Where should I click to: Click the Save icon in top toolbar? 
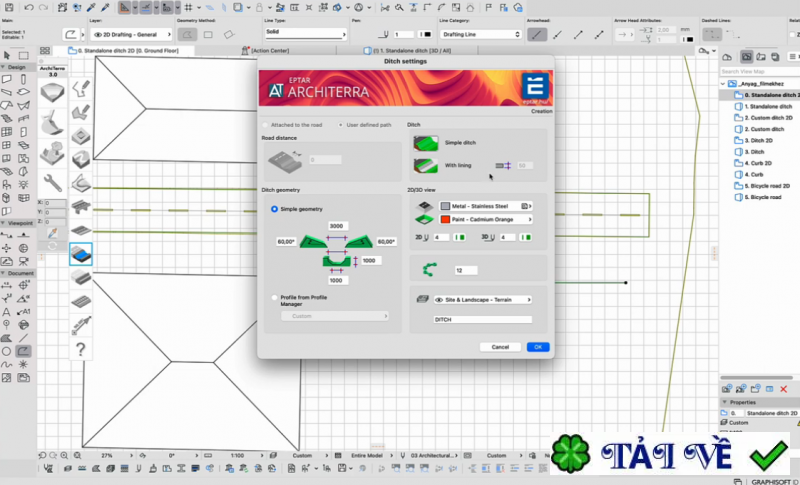click(9, 8)
